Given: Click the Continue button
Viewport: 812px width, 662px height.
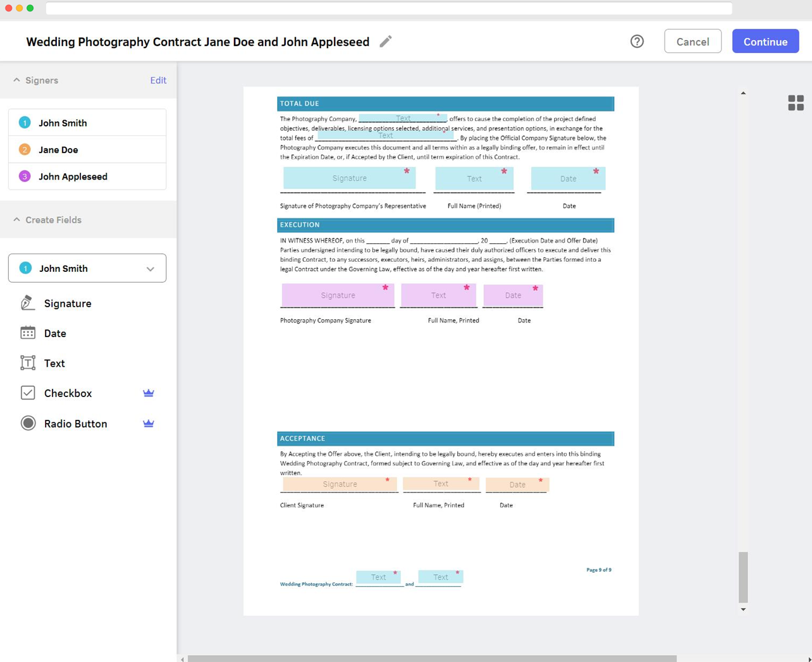Looking at the screenshot, I should click(765, 41).
